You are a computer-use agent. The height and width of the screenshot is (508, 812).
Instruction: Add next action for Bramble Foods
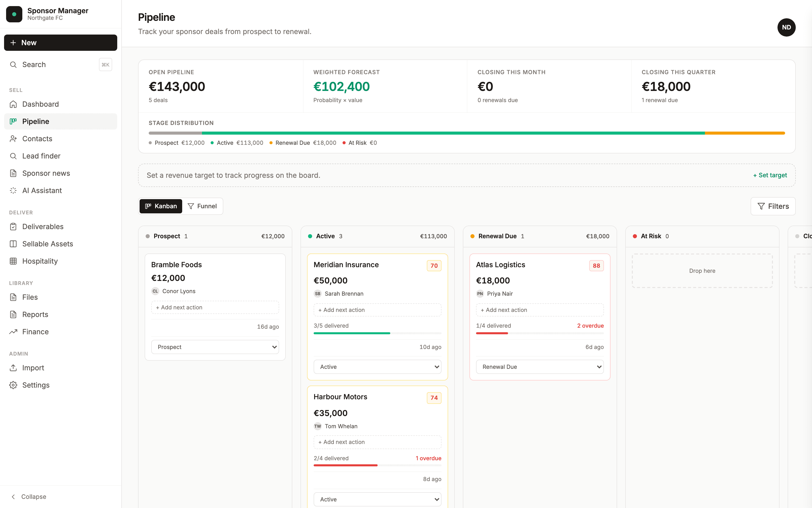[215, 307]
